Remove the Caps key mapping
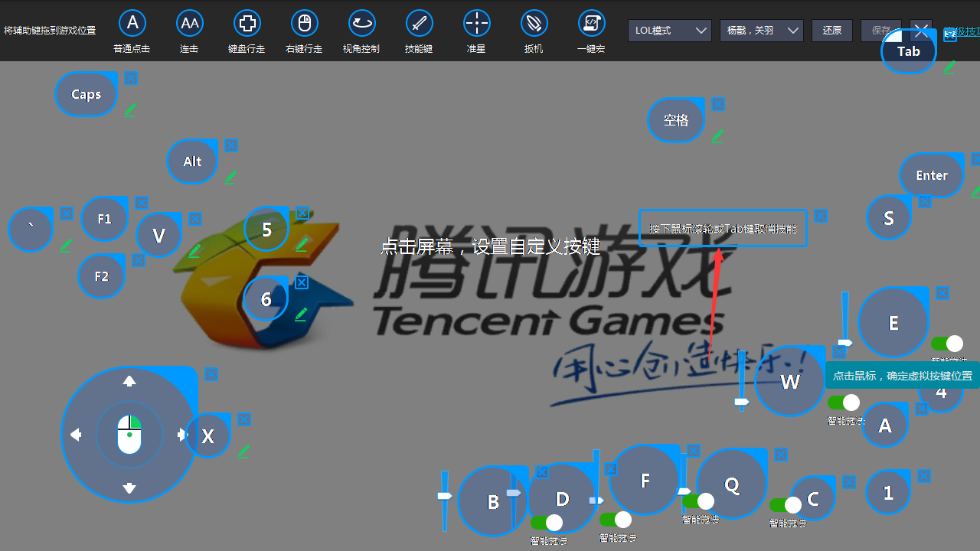The width and height of the screenshot is (980, 551). (x=131, y=78)
